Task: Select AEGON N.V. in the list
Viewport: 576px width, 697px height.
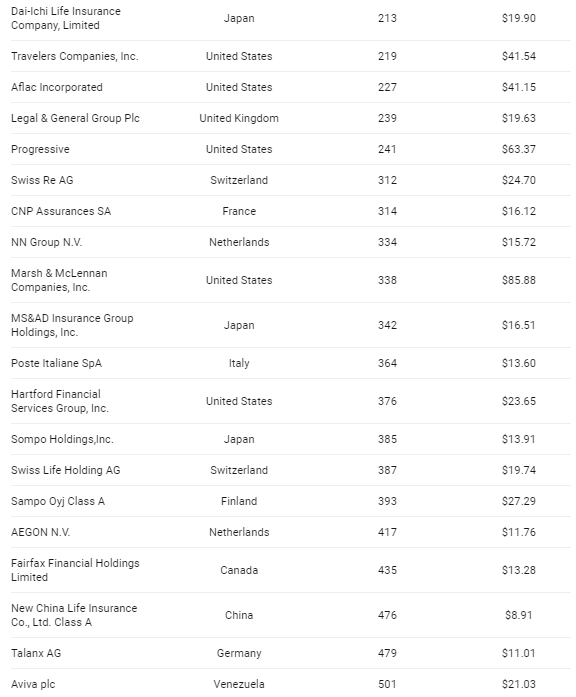Action: pyautogui.click(x=40, y=532)
